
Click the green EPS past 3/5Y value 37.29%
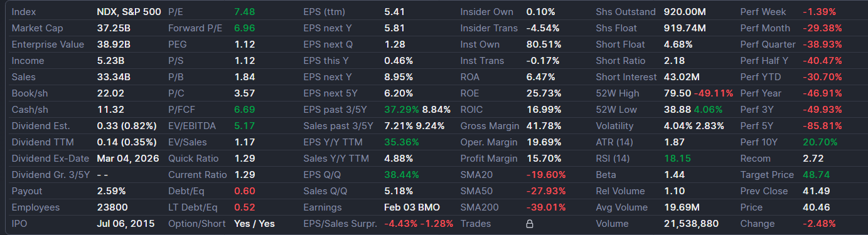pos(402,109)
